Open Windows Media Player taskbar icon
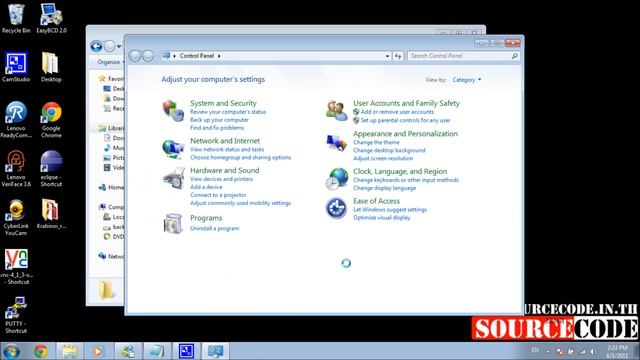The height and width of the screenshot is (360, 640). pyautogui.click(x=98, y=351)
